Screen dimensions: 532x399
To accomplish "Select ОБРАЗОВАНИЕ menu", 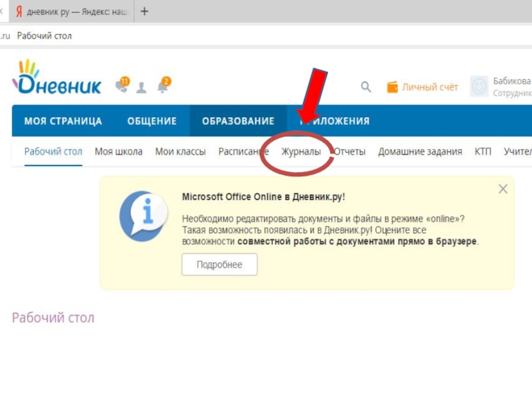I will click(238, 121).
